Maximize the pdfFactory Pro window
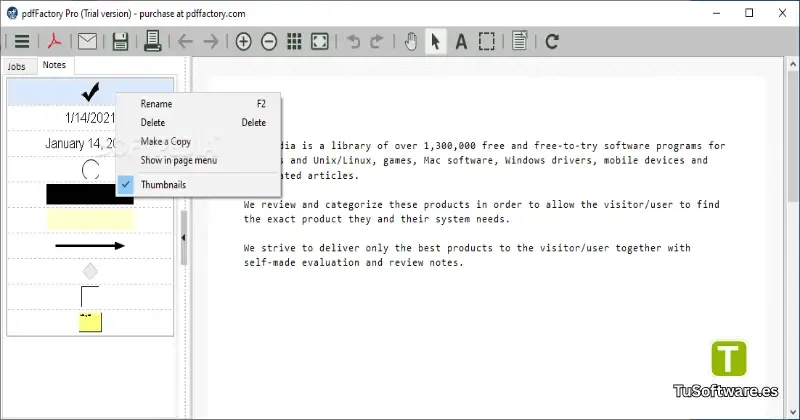The height and width of the screenshot is (420, 800). (x=749, y=13)
